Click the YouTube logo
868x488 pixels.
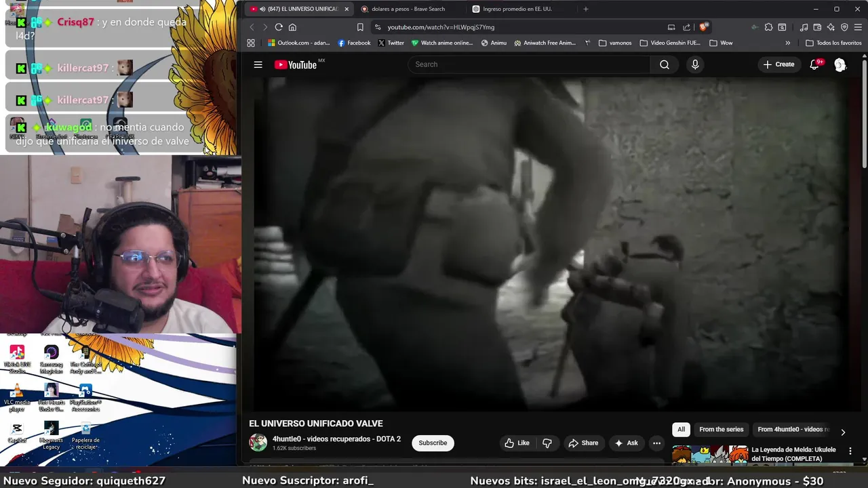coord(296,64)
